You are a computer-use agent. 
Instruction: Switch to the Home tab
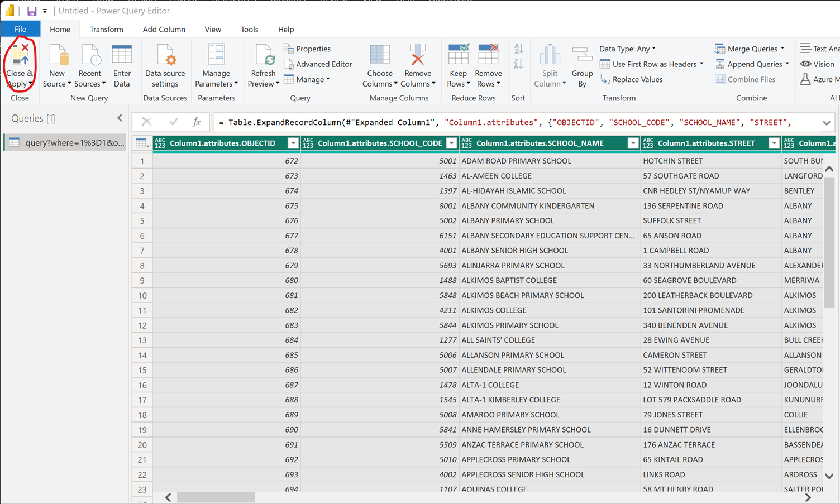(60, 29)
